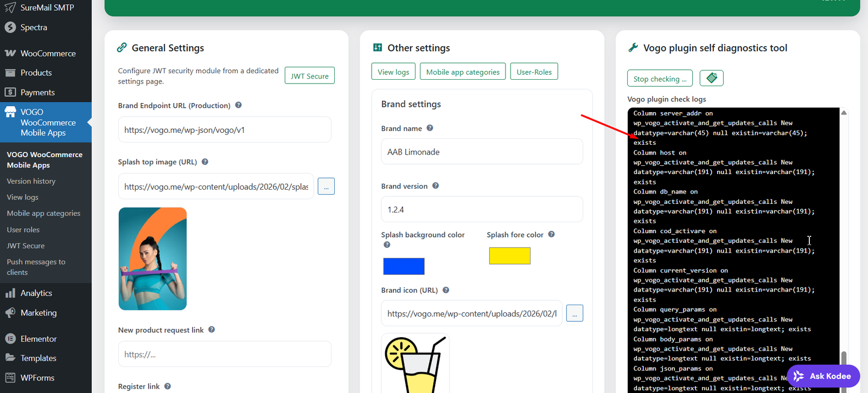Open the User-Roles button
This screenshot has width=868, height=393.
534,72
